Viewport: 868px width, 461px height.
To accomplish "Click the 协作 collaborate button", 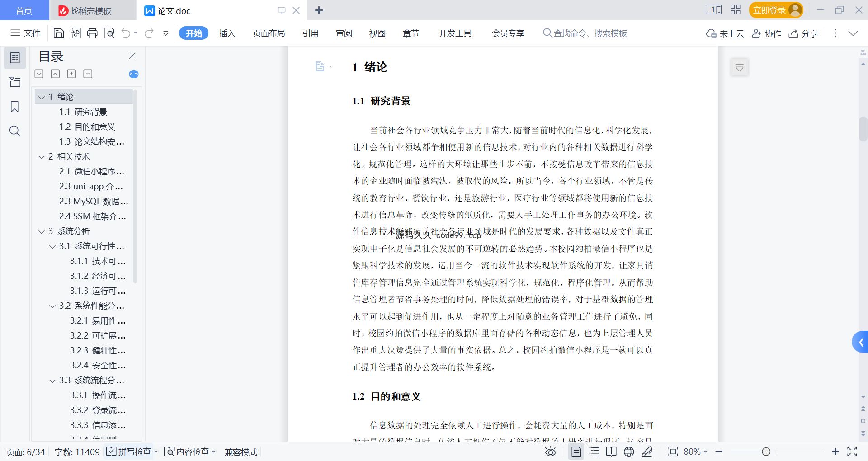I will (x=766, y=33).
